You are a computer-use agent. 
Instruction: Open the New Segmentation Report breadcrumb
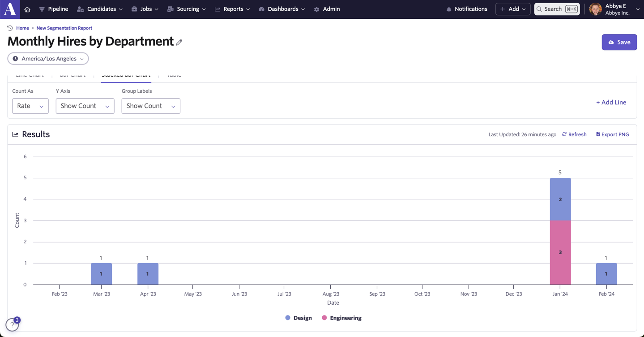coord(64,28)
